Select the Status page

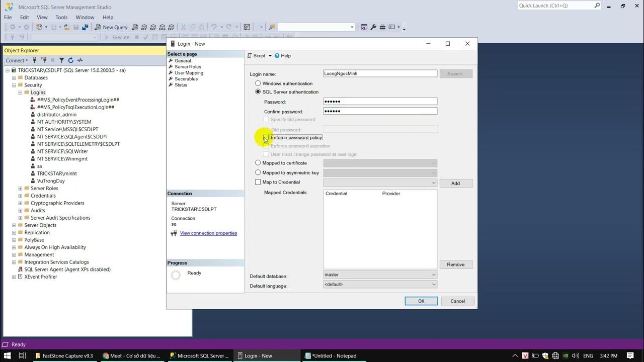(x=181, y=85)
